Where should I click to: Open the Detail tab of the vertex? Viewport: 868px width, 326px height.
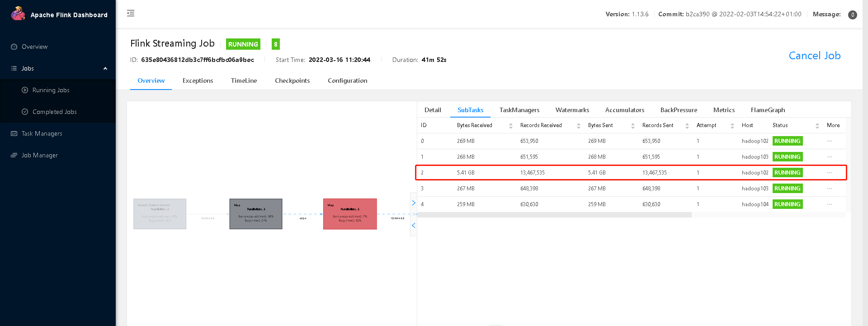coord(433,110)
